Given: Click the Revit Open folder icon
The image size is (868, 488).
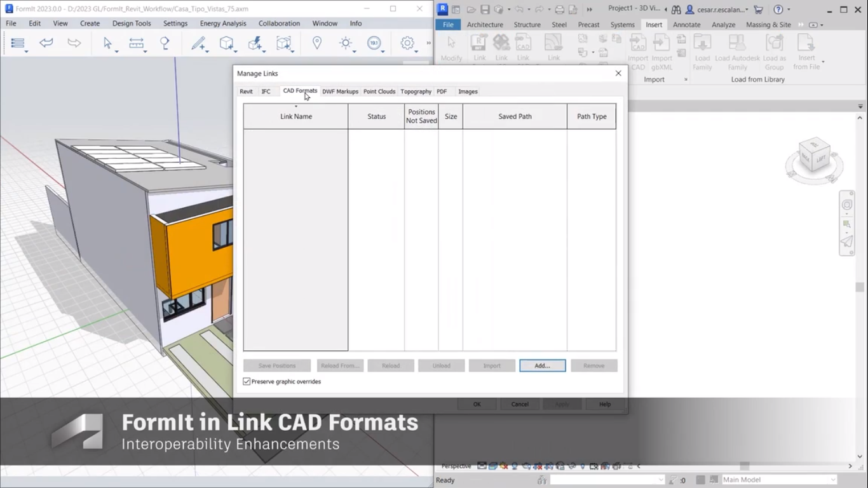Looking at the screenshot, I should pyautogui.click(x=471, y=10).
